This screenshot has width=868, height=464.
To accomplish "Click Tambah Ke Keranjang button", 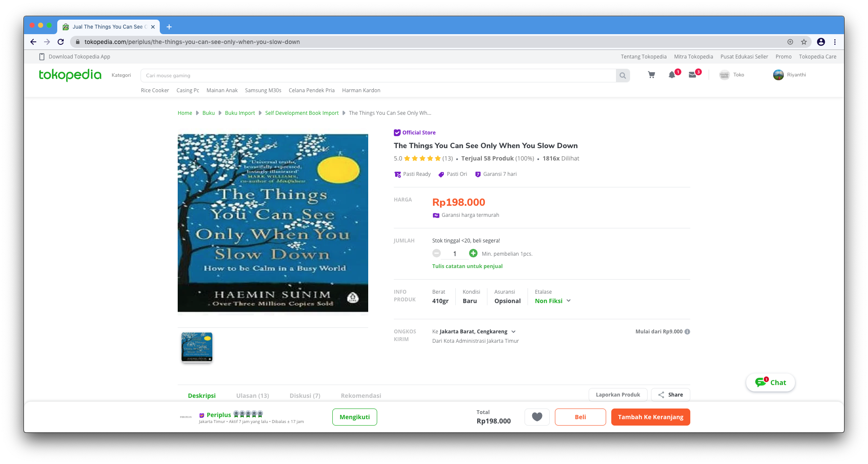I will pos(651,417).
